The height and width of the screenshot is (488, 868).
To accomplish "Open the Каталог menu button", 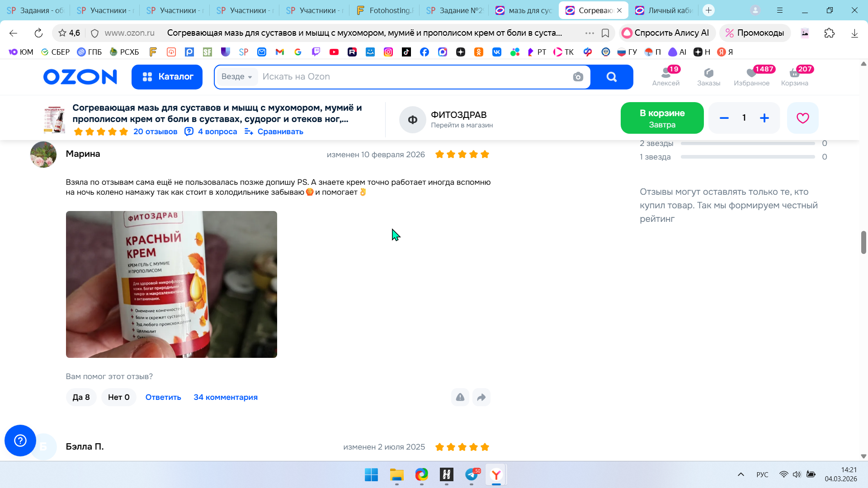I will point(167,77).
